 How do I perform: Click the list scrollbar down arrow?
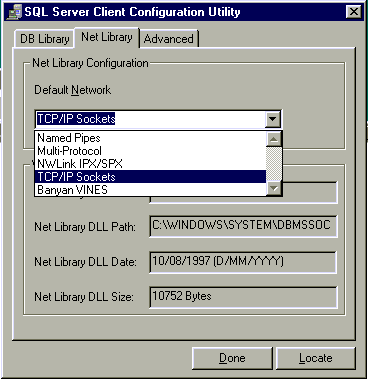[274, 188]
